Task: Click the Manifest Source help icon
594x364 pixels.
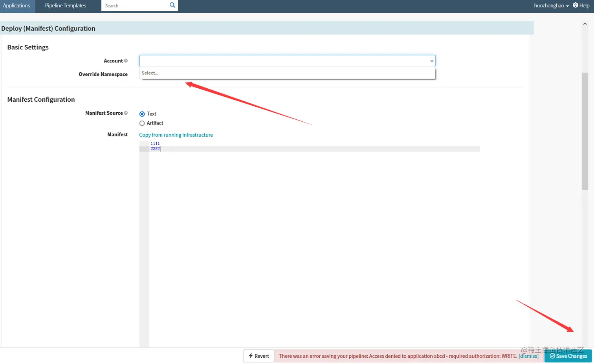Action: [126, 113]
